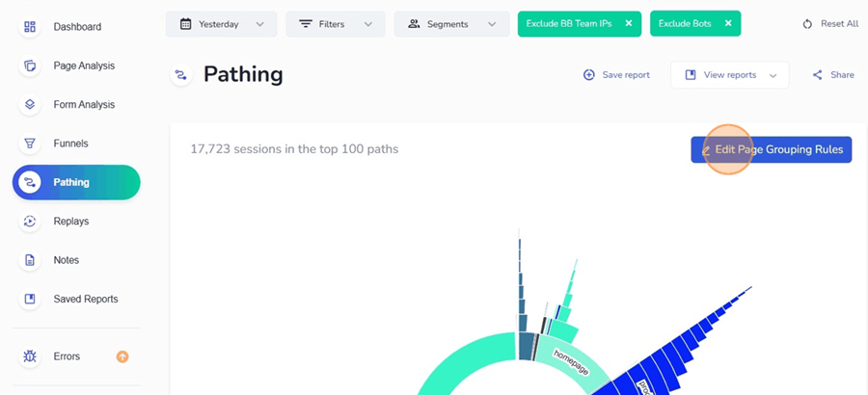The width and height of the screenshot is (868, 395).
Task: Expand the View reports dropdown
Action: click(x=729, y=75)
